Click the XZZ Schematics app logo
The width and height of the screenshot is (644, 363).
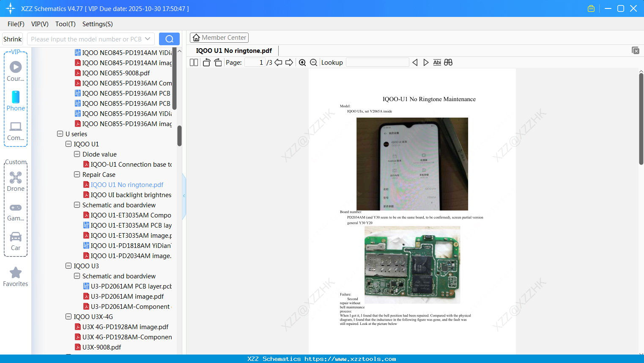click(x=11, y=8)
